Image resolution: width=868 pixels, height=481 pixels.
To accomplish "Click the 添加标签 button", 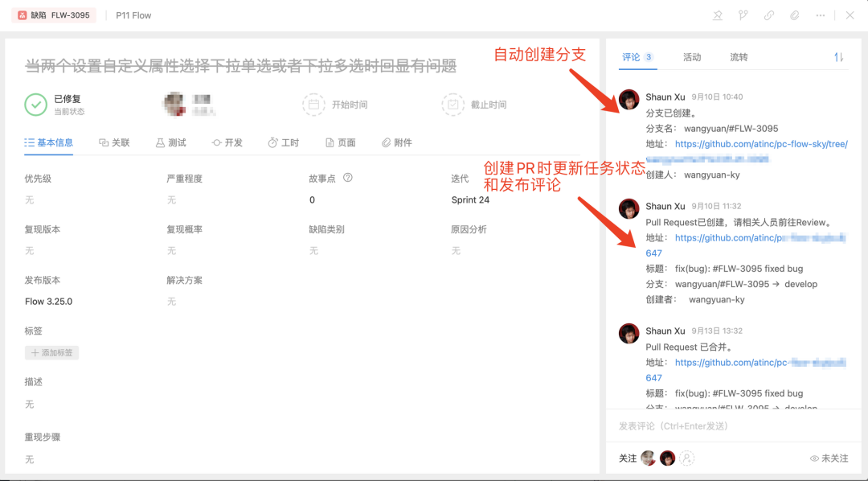I will tap(51, 351).
